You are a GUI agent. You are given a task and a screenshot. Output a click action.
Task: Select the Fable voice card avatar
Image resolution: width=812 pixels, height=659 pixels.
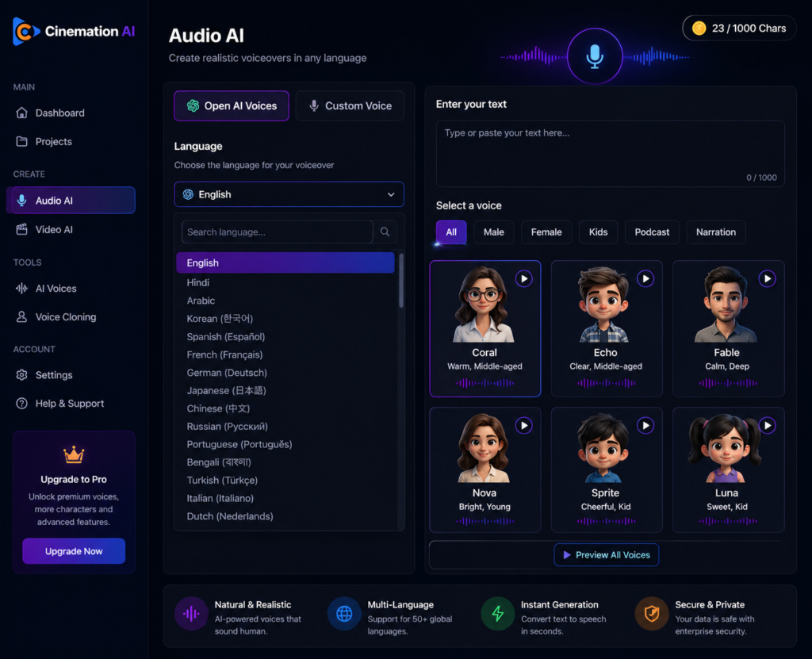tap(726, 304)
